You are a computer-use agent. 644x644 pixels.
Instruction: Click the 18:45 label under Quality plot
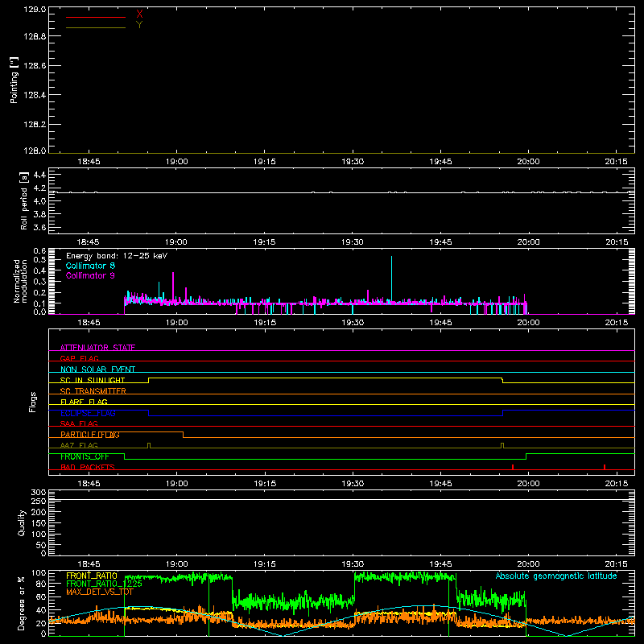click(x=89, y=564)
